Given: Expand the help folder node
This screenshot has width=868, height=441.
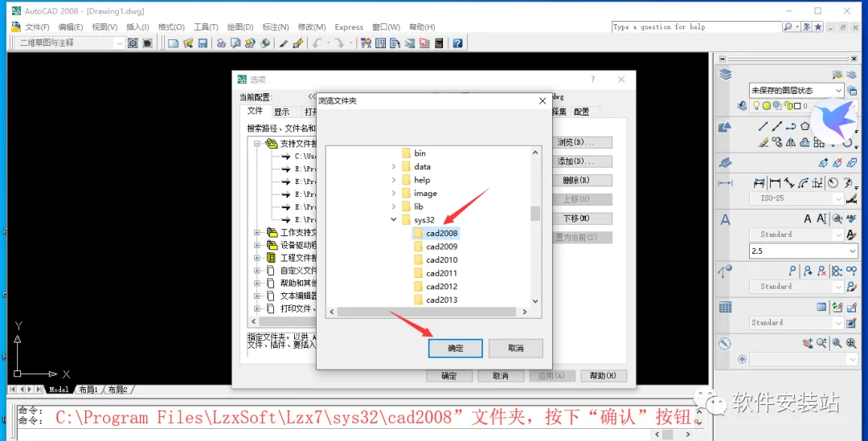Looking at the screenshot, I should tap(394, 180).
